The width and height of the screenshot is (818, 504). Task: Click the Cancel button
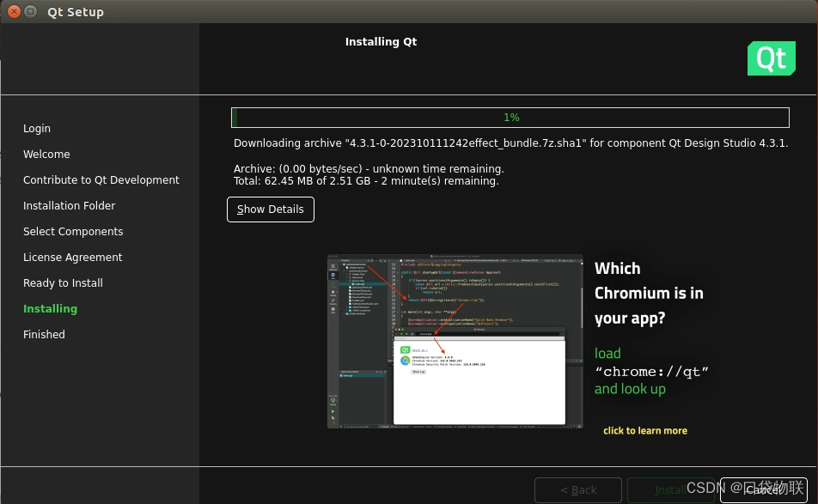point(763,490)
